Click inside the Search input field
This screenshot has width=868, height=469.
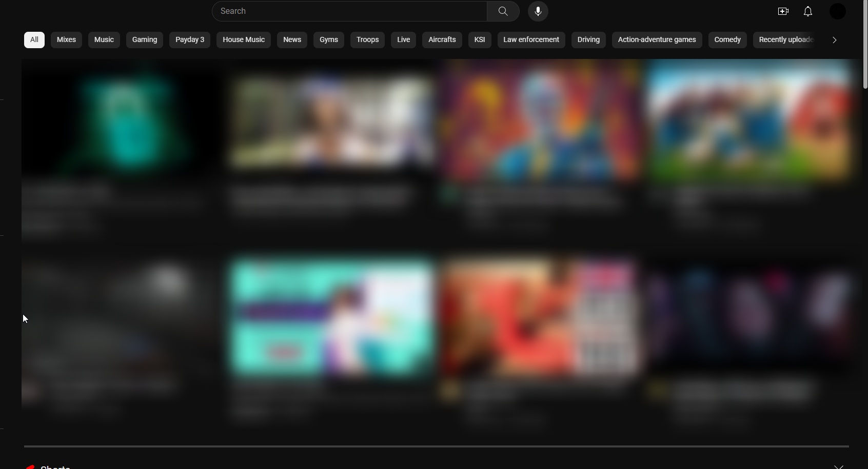click(349, 11)
